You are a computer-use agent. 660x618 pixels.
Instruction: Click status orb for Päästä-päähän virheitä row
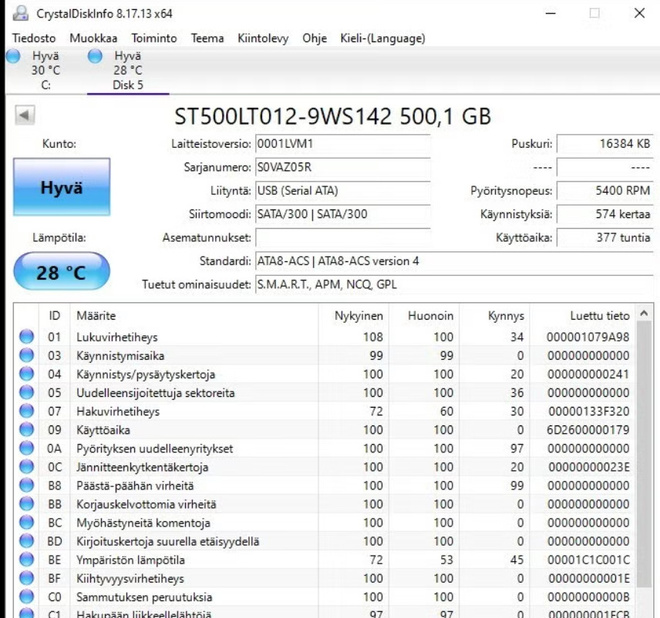27,485
